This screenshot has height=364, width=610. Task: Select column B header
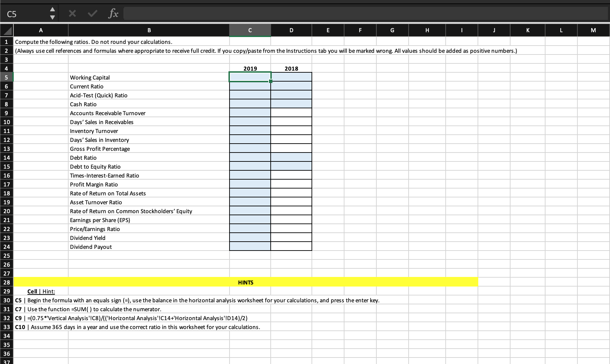[x=149, y=30]
